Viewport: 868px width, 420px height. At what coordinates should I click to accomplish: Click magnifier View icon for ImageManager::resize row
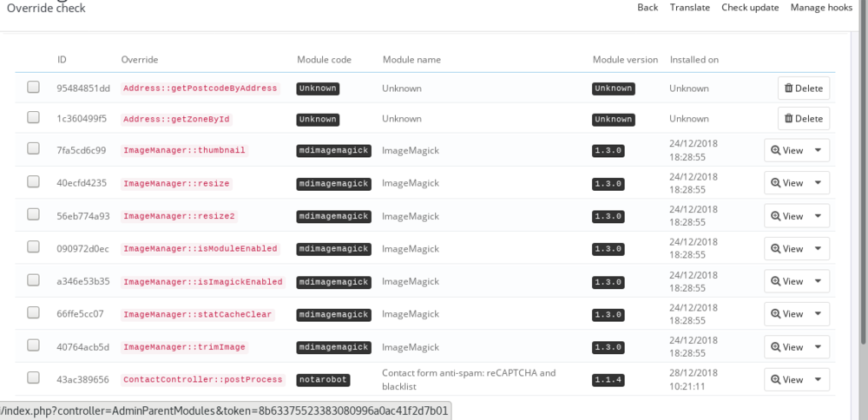776,183
